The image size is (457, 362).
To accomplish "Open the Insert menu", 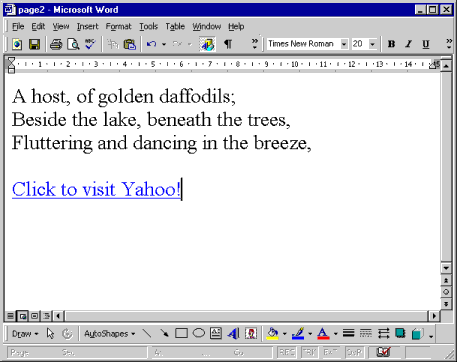I will click(87, 26).
